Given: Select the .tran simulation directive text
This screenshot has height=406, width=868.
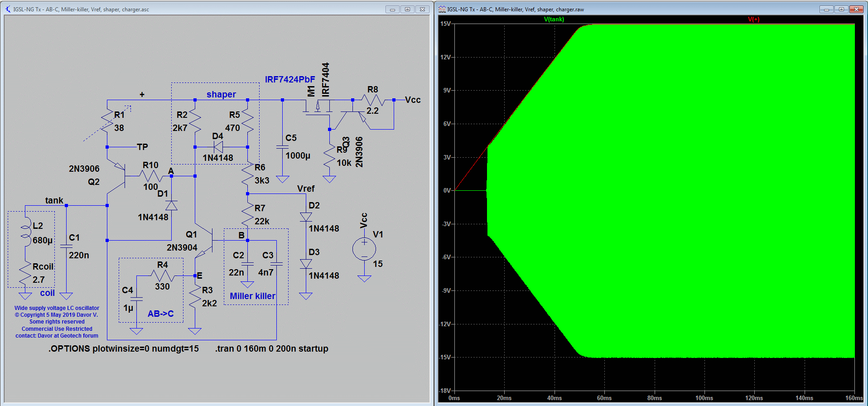Looking at the screenshot, I should click(x=271, y=348).
